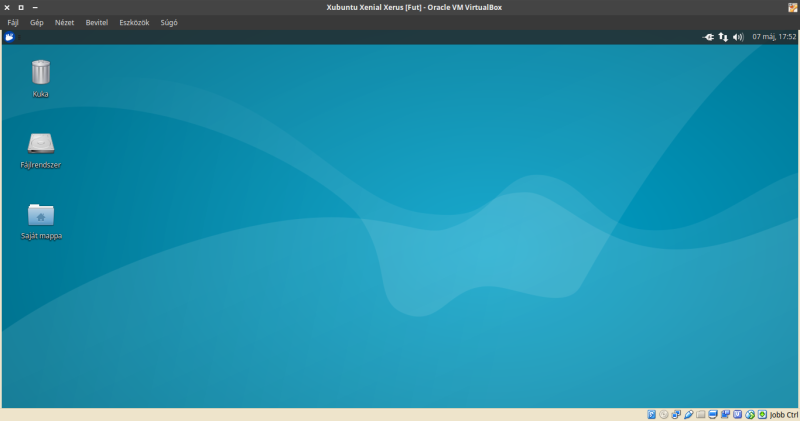The width and height of the screenshot is (800, 421).
Task: Click the hard disk activity icon in the VirtualBox status bar
Action: [x=652, y=414]
